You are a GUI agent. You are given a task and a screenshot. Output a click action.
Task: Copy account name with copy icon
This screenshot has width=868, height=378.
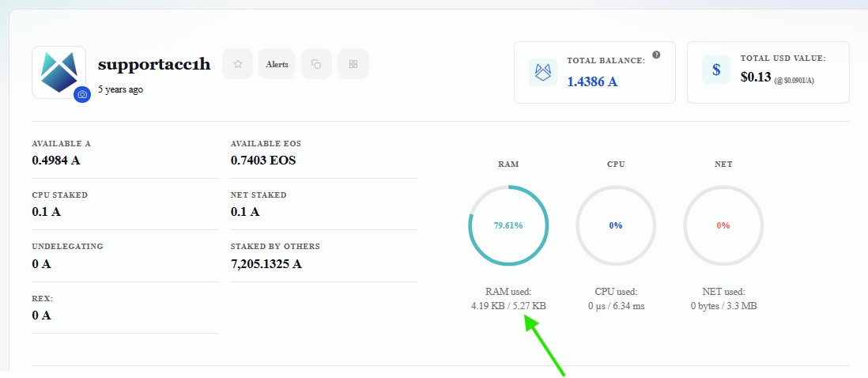tap(316, 63)
